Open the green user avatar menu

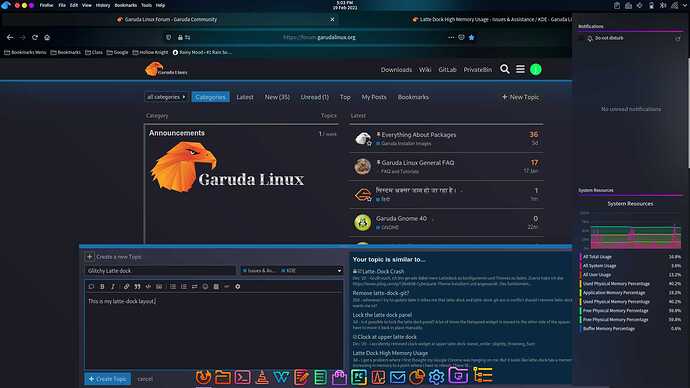pyautogui.click(x=536, y=70)
